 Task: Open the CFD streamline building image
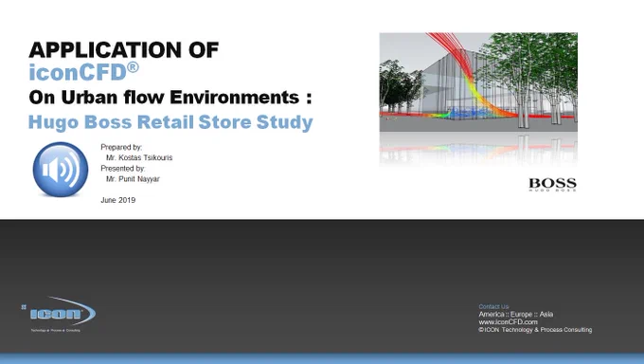478,82
